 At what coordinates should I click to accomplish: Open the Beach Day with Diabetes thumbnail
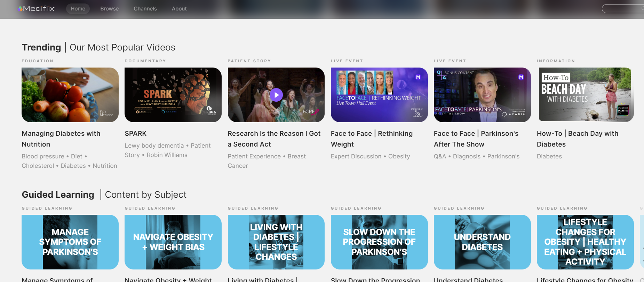(585, 95)
